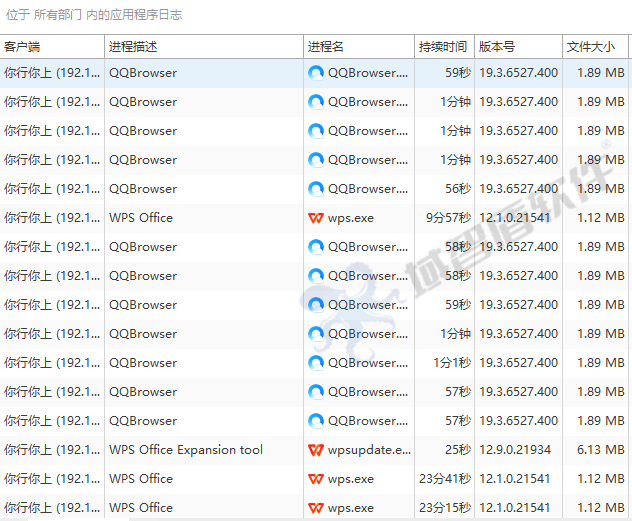Screen dimensions: 632x521
Task: Click WPS Office description in the 23分15秒 row
Action: (x=141, y=508)
